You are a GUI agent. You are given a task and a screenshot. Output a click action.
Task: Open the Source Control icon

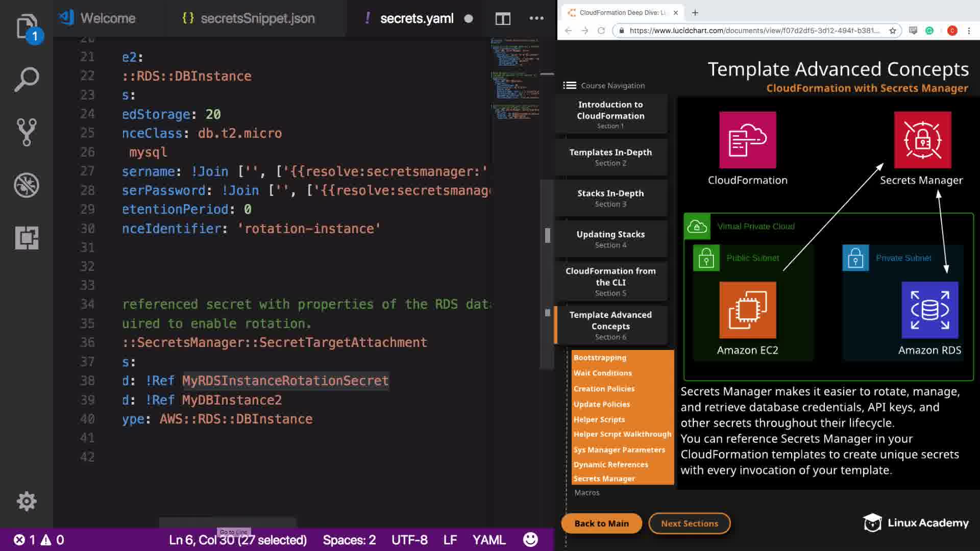27,132
